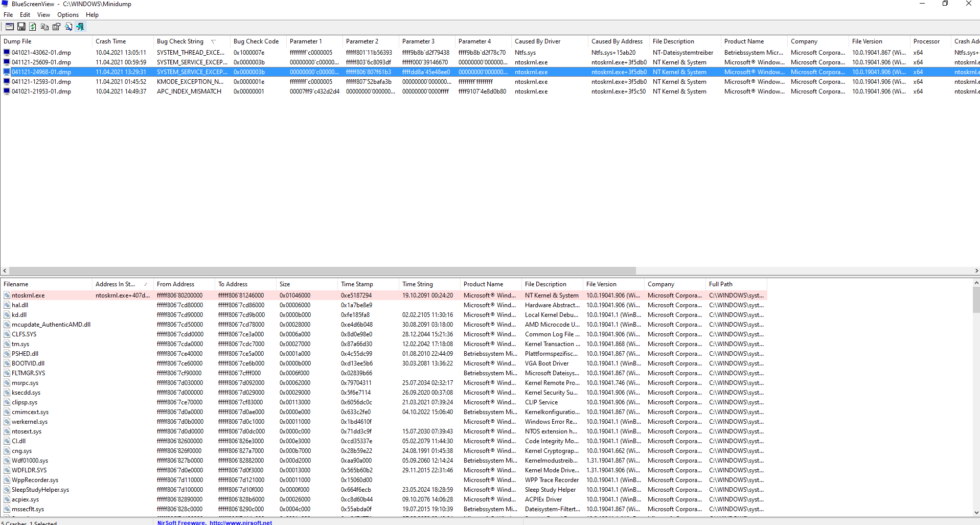The image size is (980, 525).
Task: Open the File menu
Action: click(8, 15)
